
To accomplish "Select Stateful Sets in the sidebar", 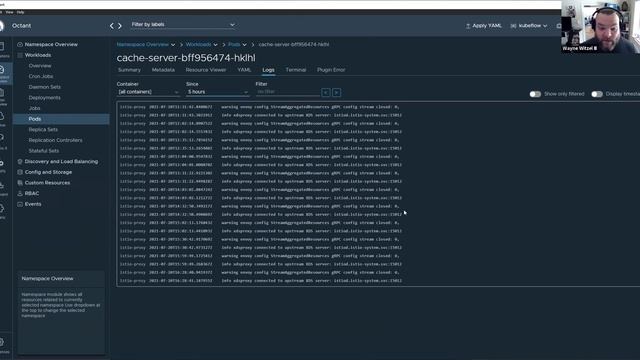I will (x=44, y=151).
